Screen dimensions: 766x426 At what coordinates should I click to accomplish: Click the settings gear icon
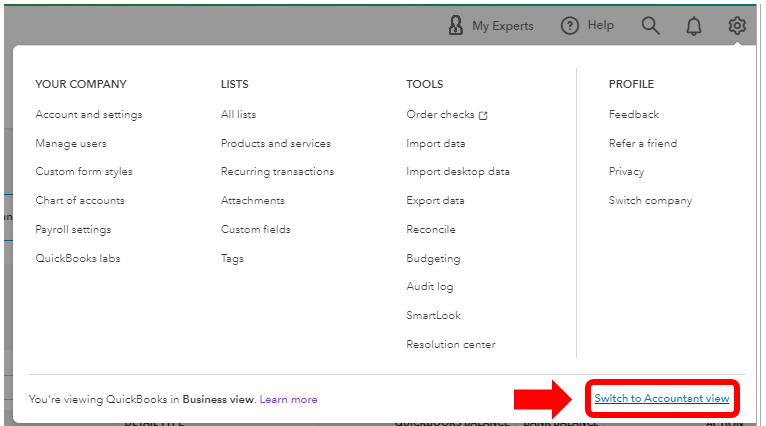pos(737,26)
